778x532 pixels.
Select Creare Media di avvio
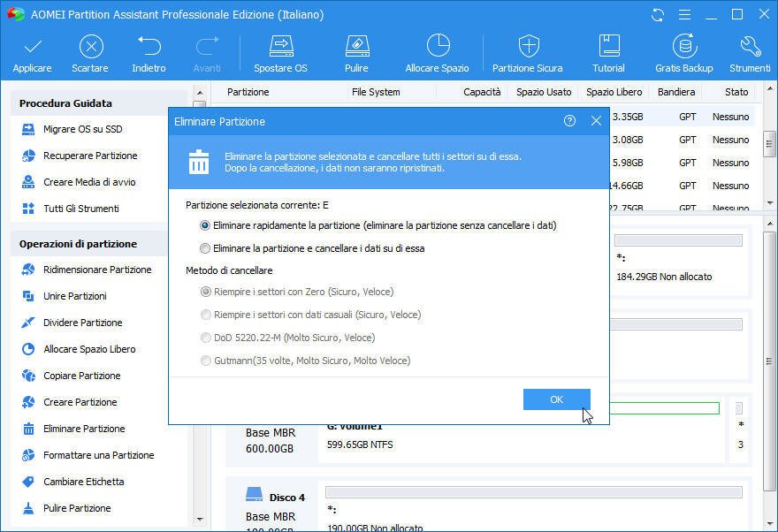click(79, 182)
